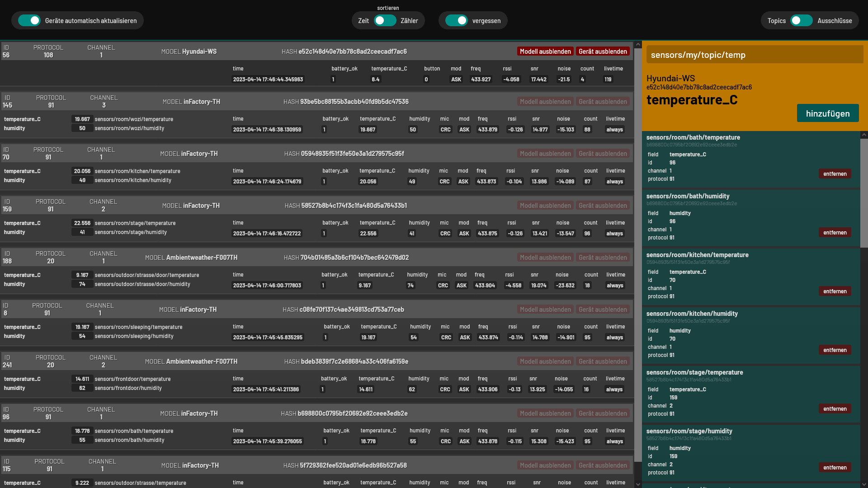The height and width of the screenshot is (488, 868).
Task: Remove sensors/room/bath/temperature topic with entfernen
Action: [835, 174]
